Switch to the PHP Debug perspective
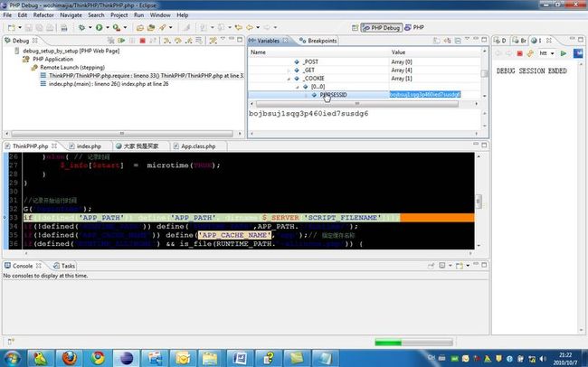 (382, 28)
